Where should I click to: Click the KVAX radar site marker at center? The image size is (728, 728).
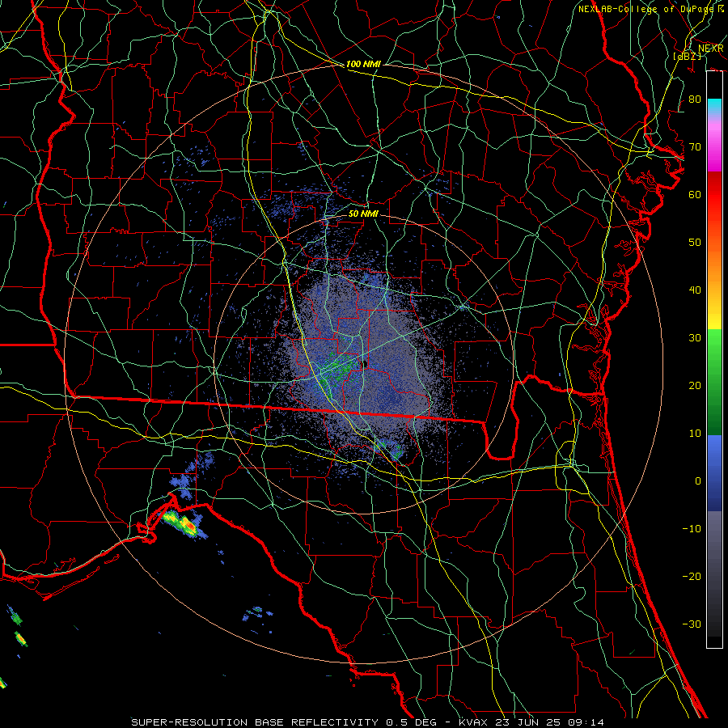(365, 364)
